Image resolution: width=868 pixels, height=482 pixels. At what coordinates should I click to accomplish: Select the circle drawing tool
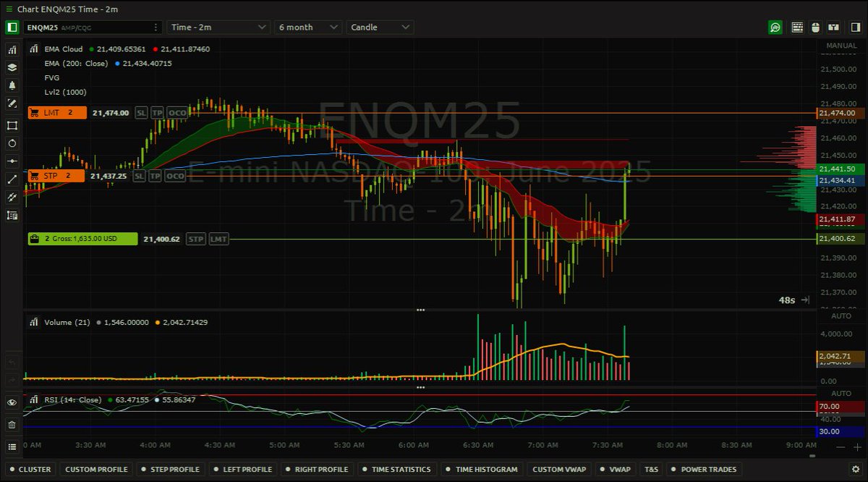click(12, 143)
